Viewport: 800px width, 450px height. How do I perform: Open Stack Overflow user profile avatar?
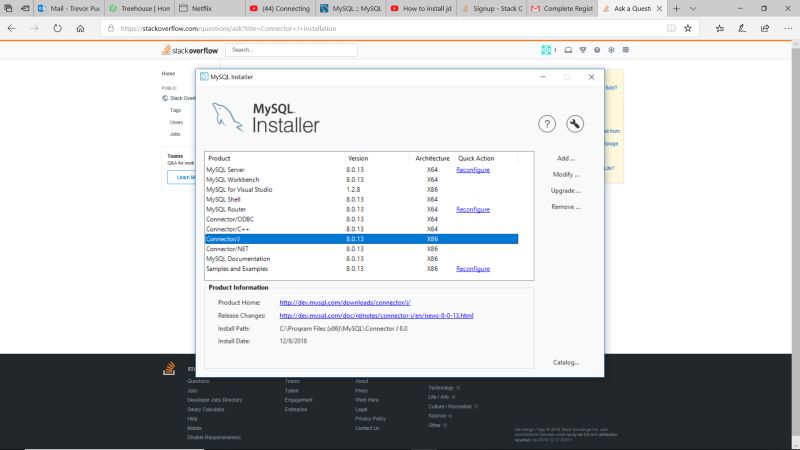pos(546,50)
